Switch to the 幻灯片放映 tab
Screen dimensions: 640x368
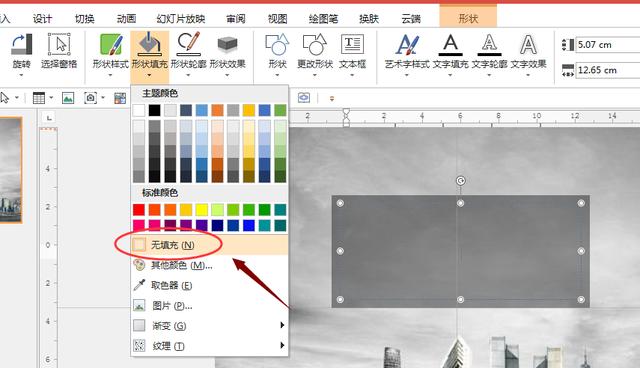(181, 18)
